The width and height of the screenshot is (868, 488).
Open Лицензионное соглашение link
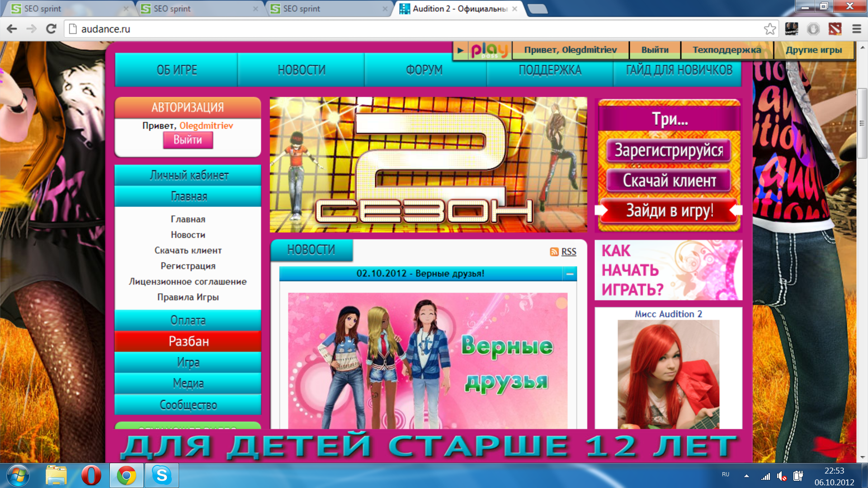coord(188,282)
